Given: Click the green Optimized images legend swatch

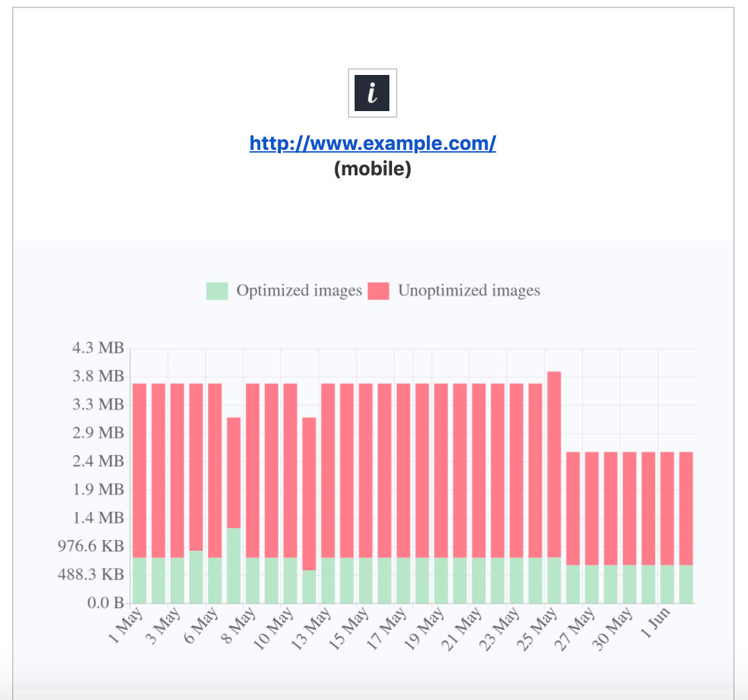Looking at the screenshot, I should (217, 291).
